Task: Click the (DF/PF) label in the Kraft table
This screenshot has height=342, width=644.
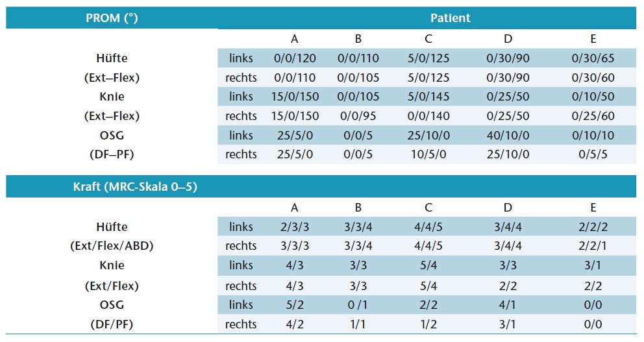Action: point(112,324)
